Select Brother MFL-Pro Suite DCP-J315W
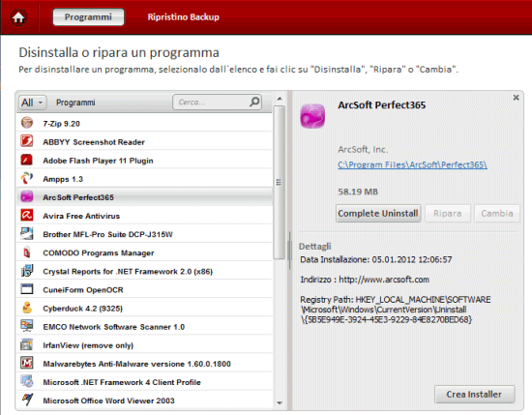 (x=108, y=234)
